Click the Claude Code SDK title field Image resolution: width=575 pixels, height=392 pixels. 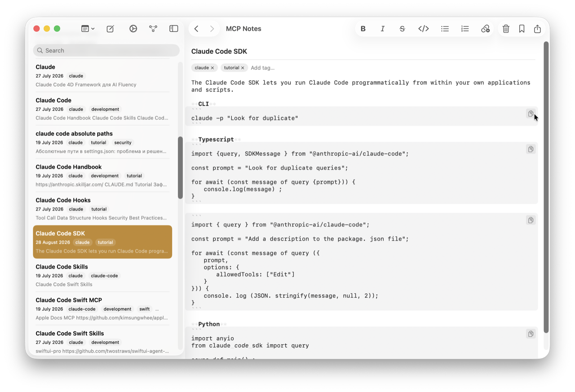[363, 51]
